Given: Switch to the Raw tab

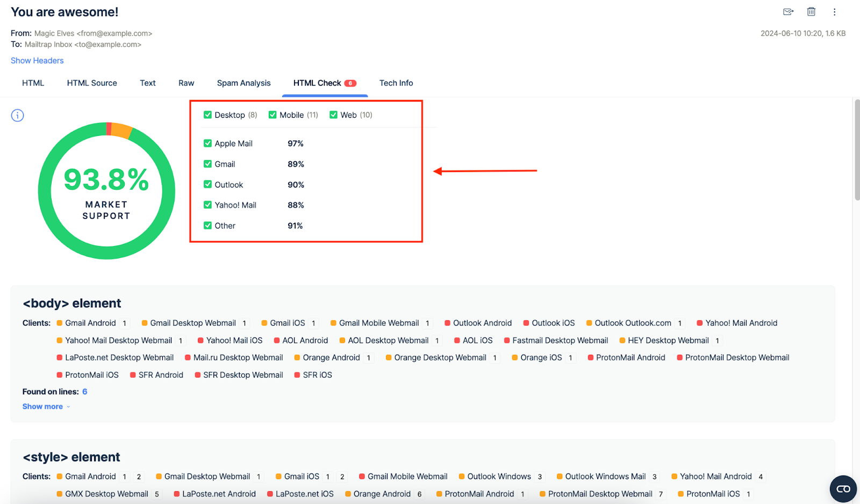Looking at the screenshot, I should click(186, 83).
